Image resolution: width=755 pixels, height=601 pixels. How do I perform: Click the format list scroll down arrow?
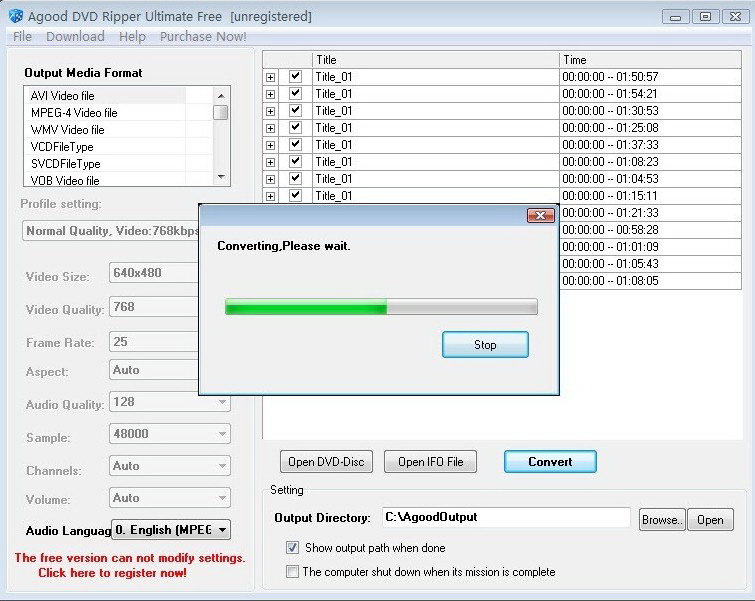click(x=221, y=177)
